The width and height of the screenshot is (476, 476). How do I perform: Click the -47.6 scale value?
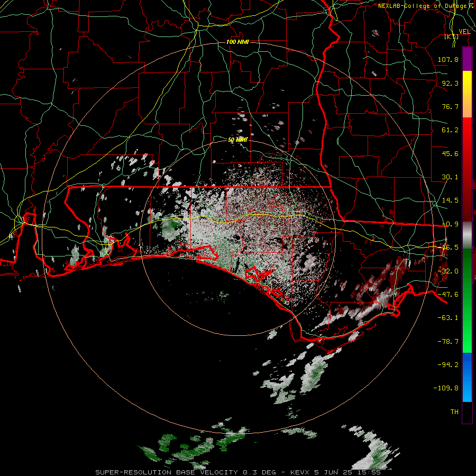448,295
